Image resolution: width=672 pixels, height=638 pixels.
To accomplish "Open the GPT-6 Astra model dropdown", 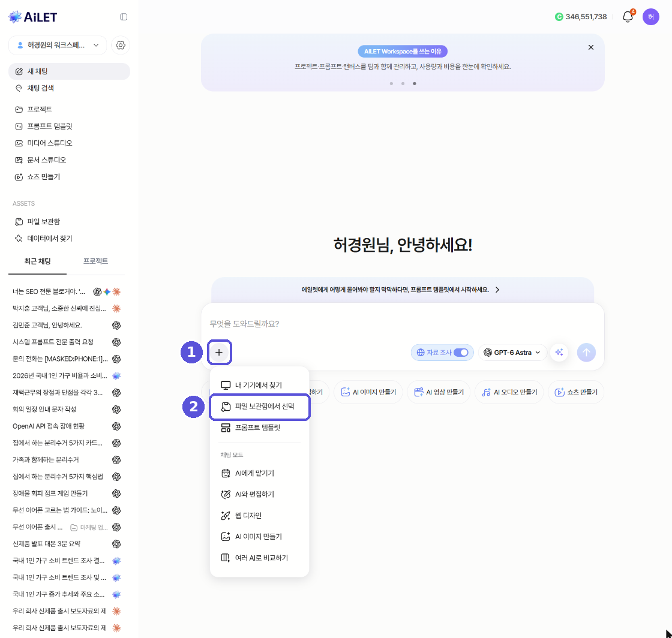I will tap(512, 353).
